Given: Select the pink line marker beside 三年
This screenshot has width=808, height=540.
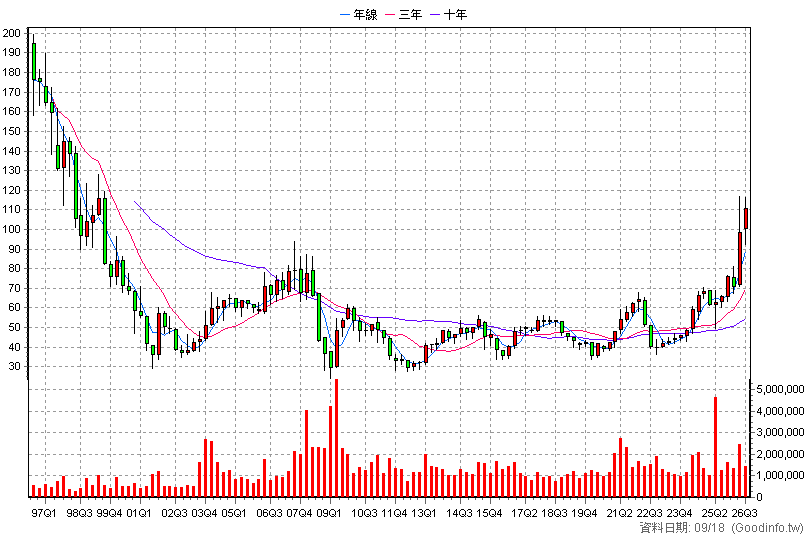Looking at the screenshot, I should 391,15.
